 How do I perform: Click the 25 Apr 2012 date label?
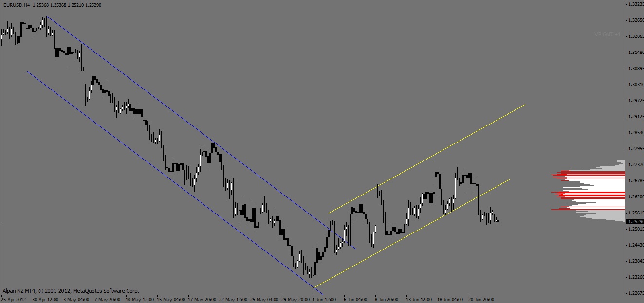(x=15, y=299)
